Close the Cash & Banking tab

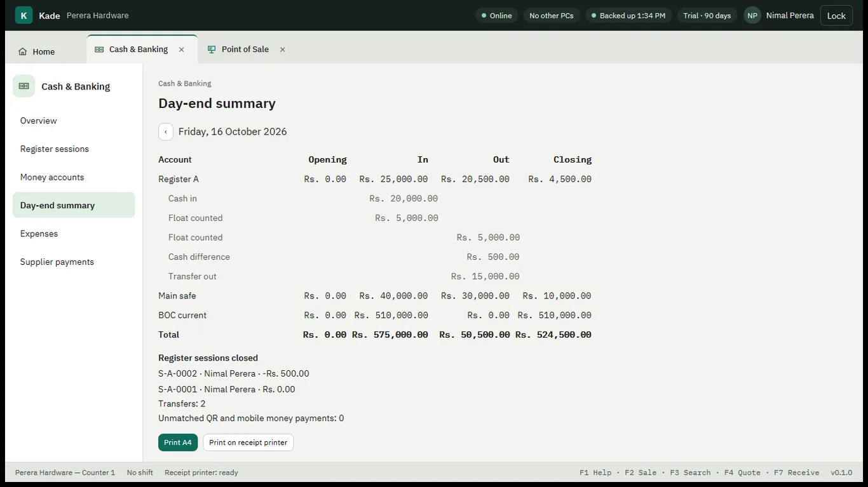tap(182, 50)
